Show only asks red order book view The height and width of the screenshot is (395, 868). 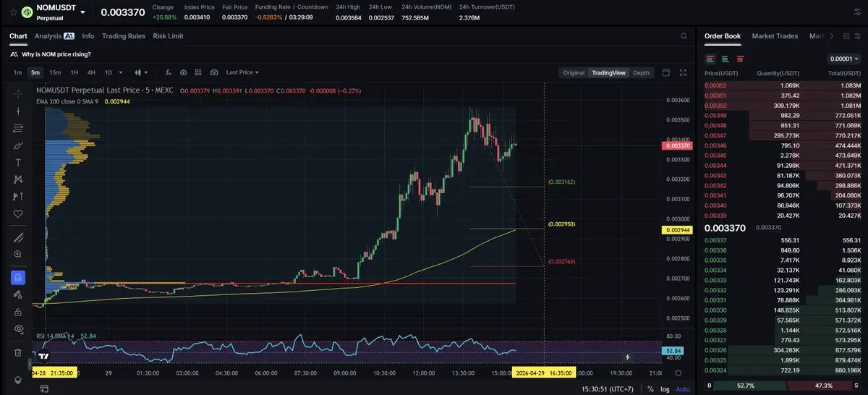[x=740, y=59]
